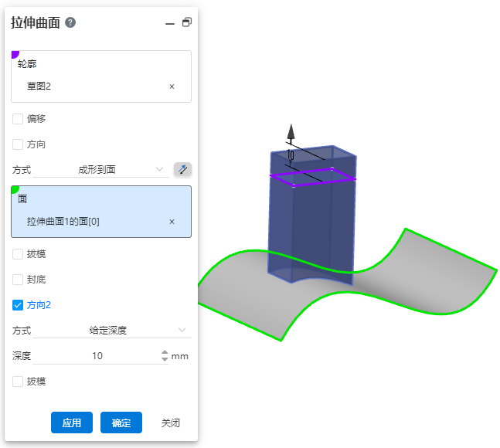The width and height of the screenshot is (500, 448).
Task: Open the 给定深度 method dropdown
Action: (x=112, y=330)
